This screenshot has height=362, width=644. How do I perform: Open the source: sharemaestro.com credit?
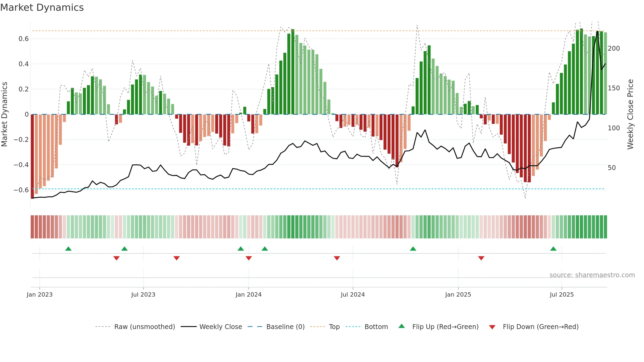point(592,275)
